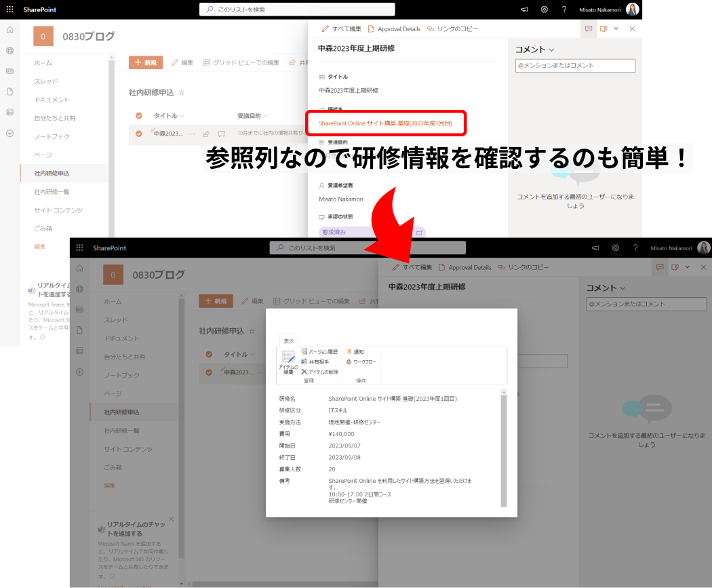The image size is (712, 588).
Task: Click Approval Details in the upper details panel
Action: pos(395,28)
